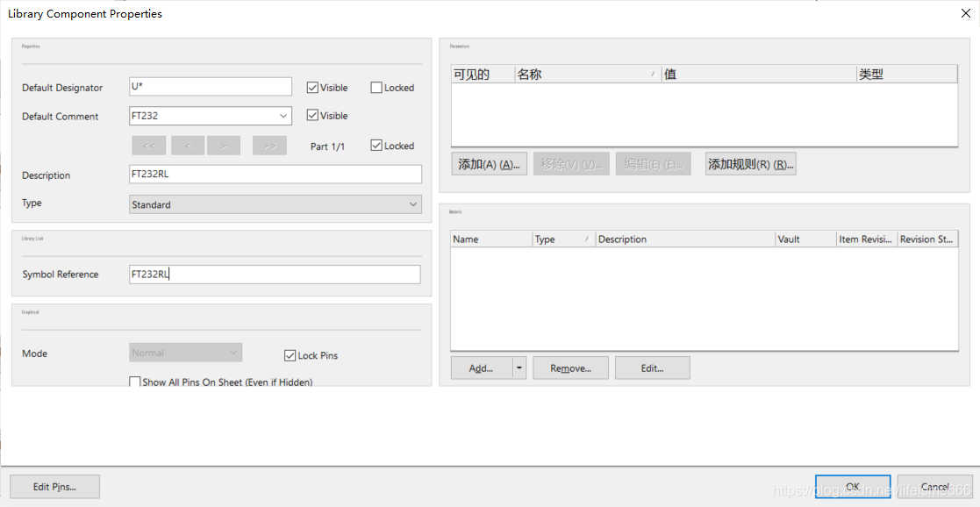Open the Default Comment dropdown
Image resolution: width=980 pixels, height=507 pixels.
(x=283, y=116)
